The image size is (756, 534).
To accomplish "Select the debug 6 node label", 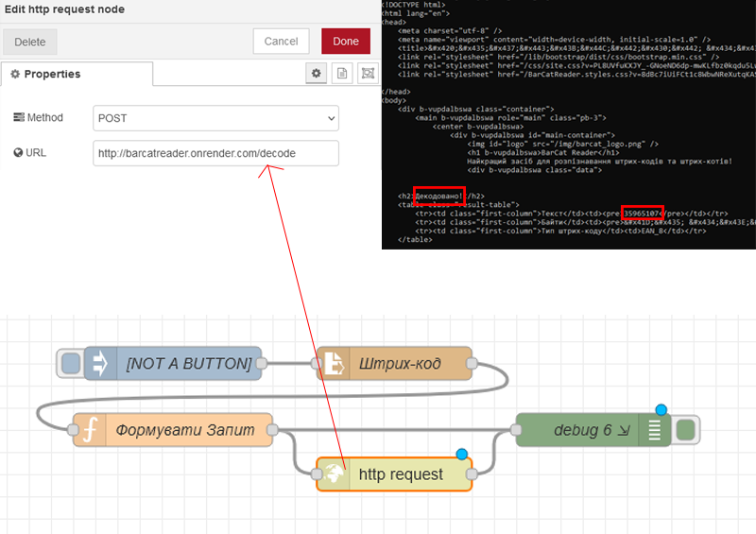I will pyautogui.click(x=582, y=430).
